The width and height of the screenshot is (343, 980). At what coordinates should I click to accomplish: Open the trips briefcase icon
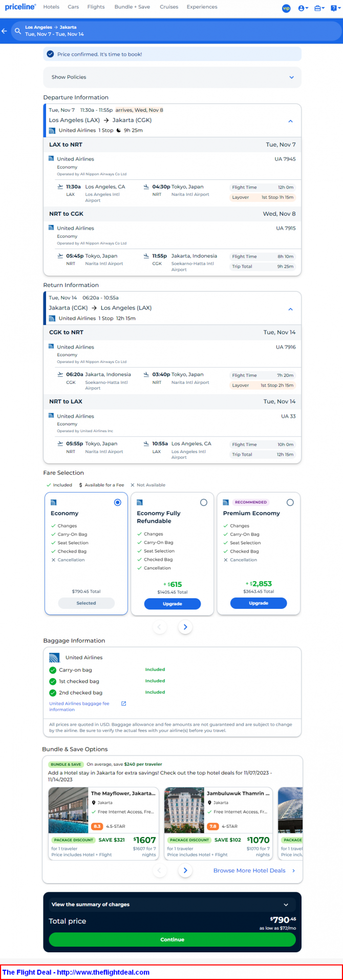click(319, 8)
